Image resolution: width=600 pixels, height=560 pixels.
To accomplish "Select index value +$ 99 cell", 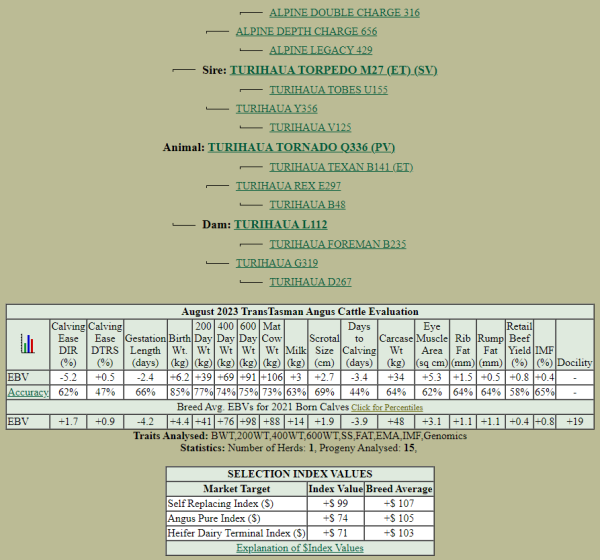I will 336,504.
